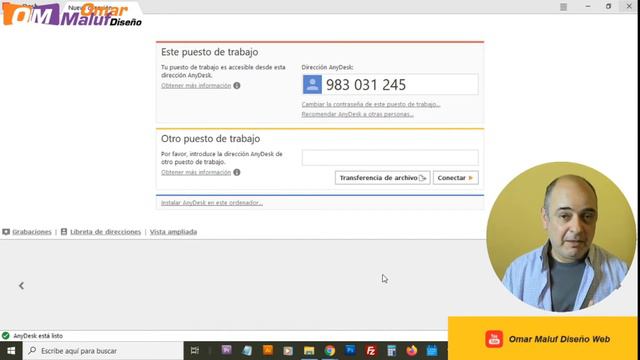640x360 pixels.
Task: Open the AnyDesk hamburger menu icon
Action: click(x=563, y=7)
